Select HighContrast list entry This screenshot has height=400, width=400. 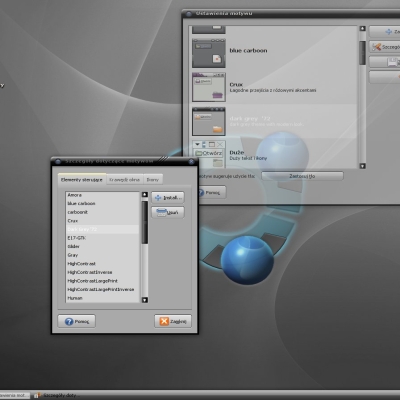tap(102, 264)
